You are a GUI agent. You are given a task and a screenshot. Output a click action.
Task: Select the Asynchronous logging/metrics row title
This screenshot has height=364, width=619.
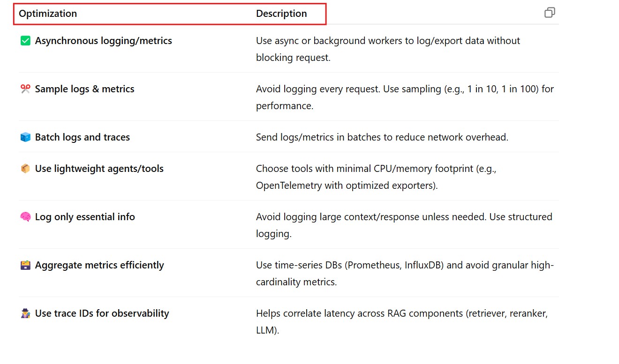[103, 41]
